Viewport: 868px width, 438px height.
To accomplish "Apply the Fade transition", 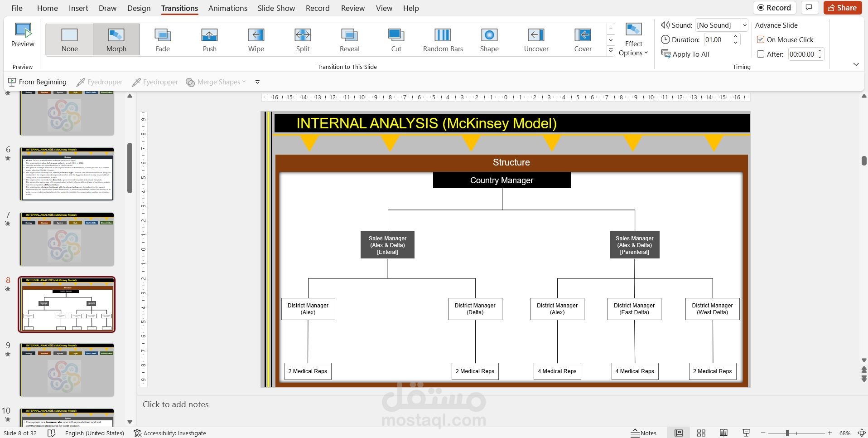I will (163, 40).
